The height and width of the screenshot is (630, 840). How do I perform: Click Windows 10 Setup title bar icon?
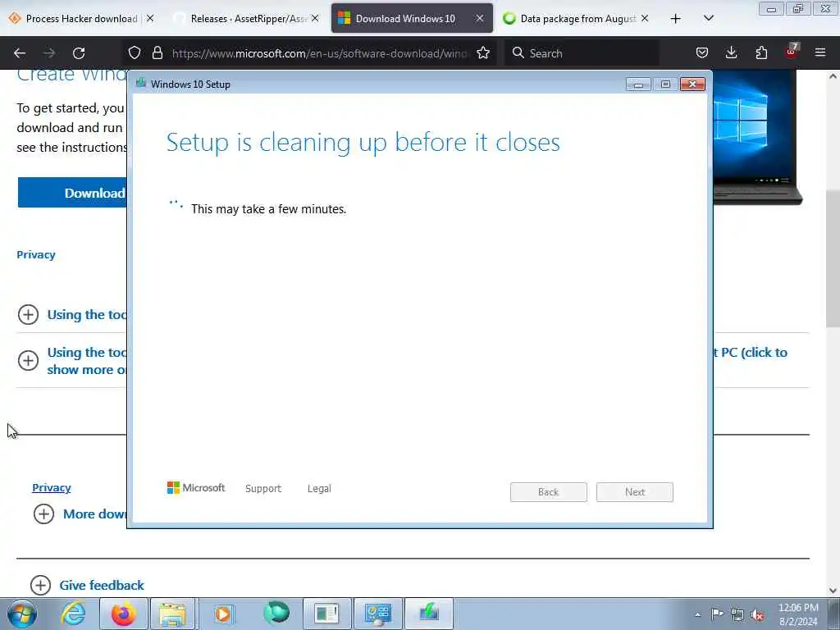point(141,84)
